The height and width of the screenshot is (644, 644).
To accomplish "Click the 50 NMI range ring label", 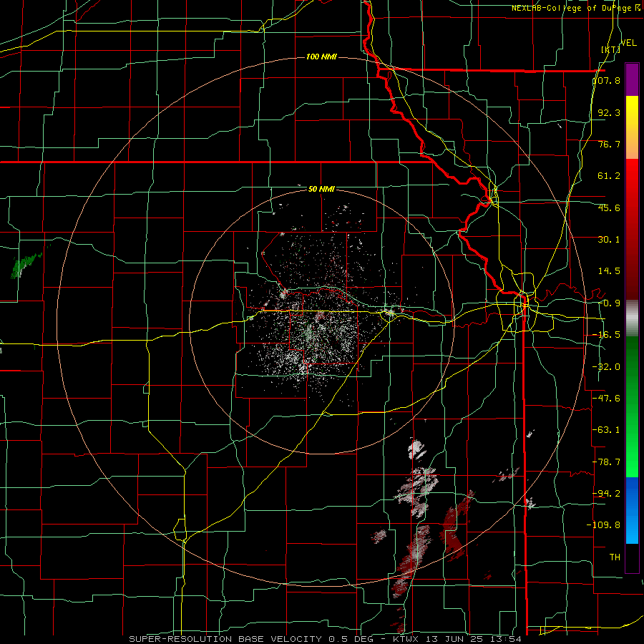I will tap(321, 190).
